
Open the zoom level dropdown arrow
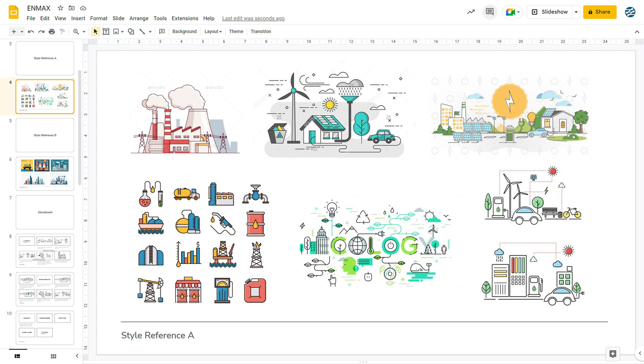(84, 32)
